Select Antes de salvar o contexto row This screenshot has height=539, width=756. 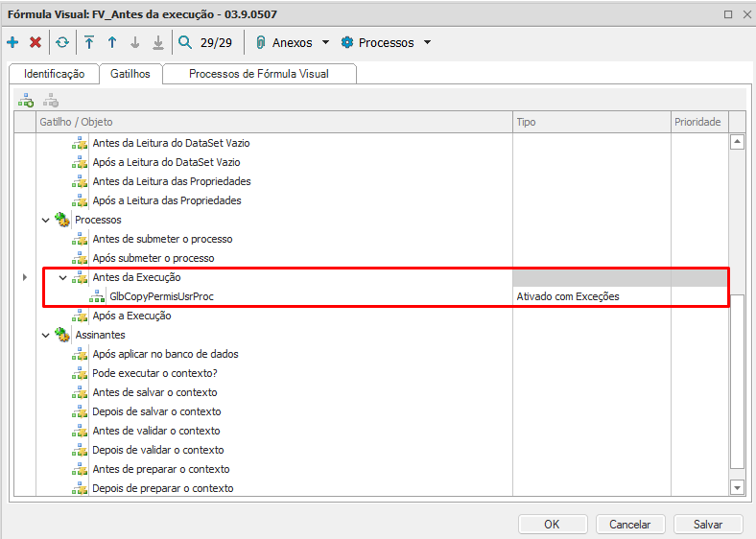click(x=383, y=392)
